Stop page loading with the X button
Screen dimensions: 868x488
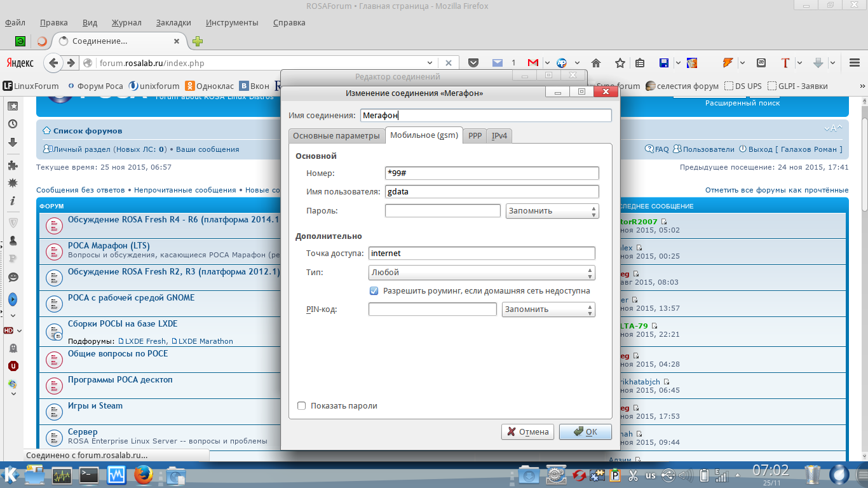click(x=448, y=63)
